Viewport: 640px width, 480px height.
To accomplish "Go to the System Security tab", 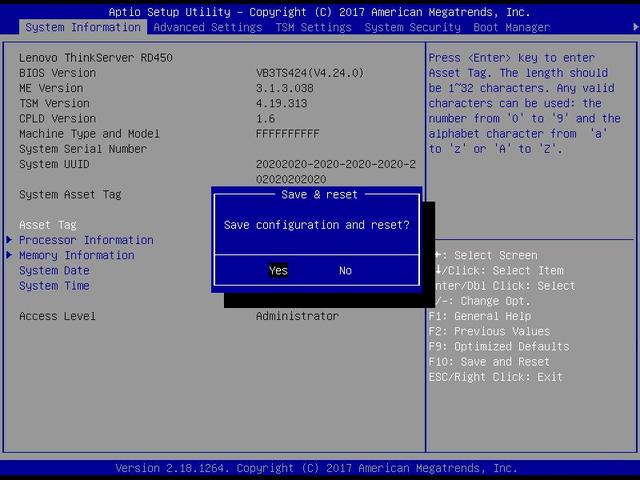I will click(412, 27).
